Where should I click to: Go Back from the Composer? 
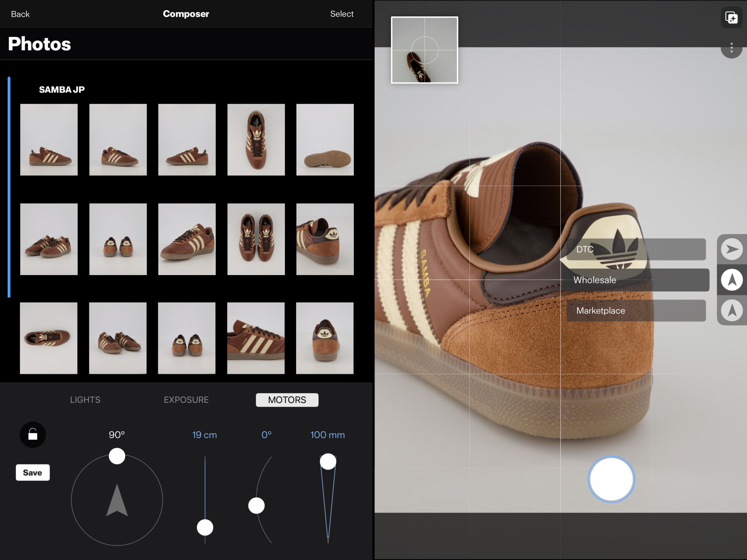[20, 14]
